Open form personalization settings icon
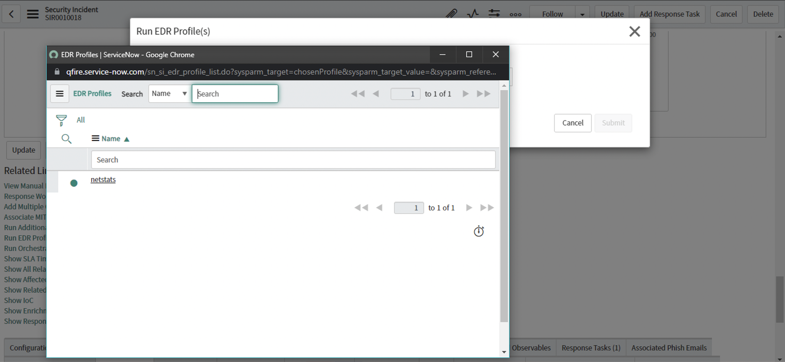This screenshot has width=785, height=362. click(494, 14)
